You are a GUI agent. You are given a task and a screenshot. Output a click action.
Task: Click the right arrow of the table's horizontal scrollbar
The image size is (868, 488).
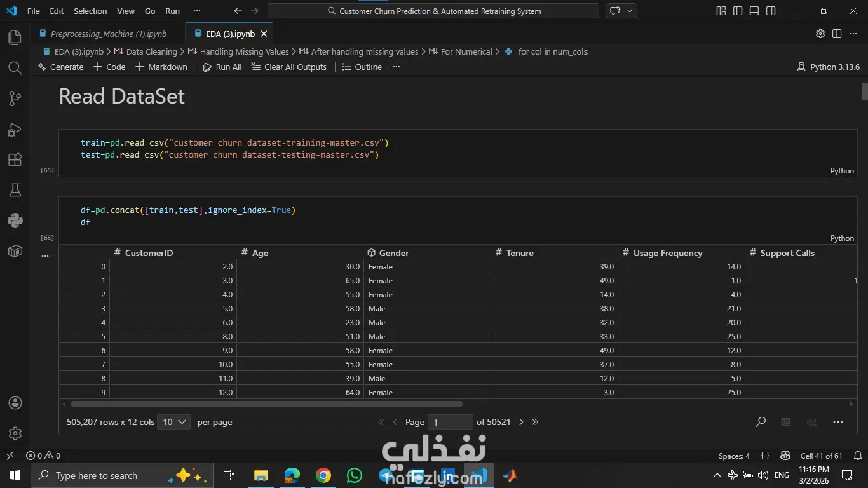point(853,403)
